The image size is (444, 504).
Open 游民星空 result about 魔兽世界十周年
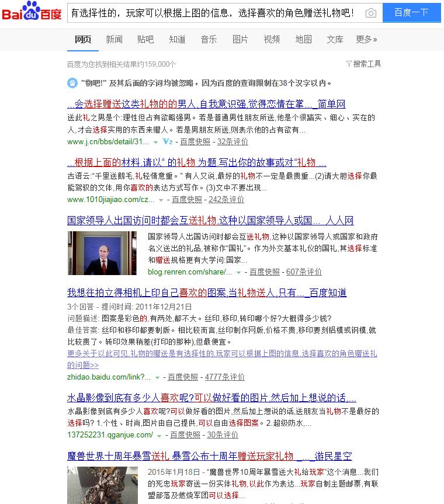(x=210, y=456)
